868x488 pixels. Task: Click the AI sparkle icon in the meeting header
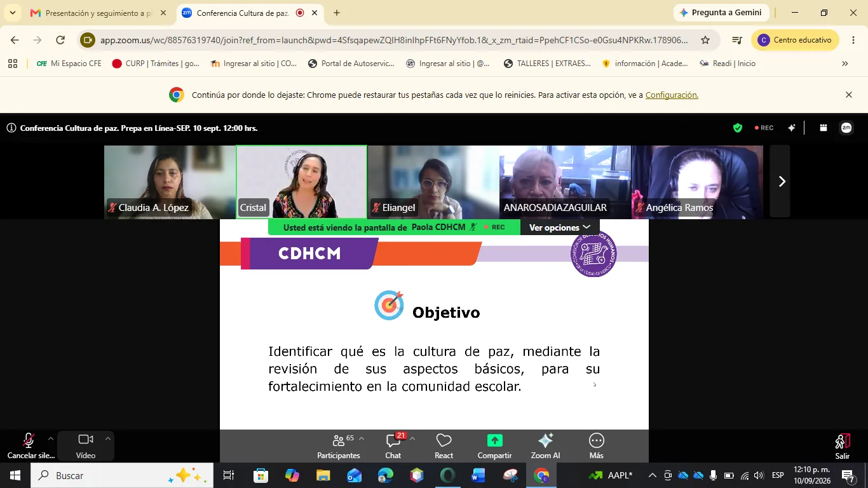(x=792, y=128)
